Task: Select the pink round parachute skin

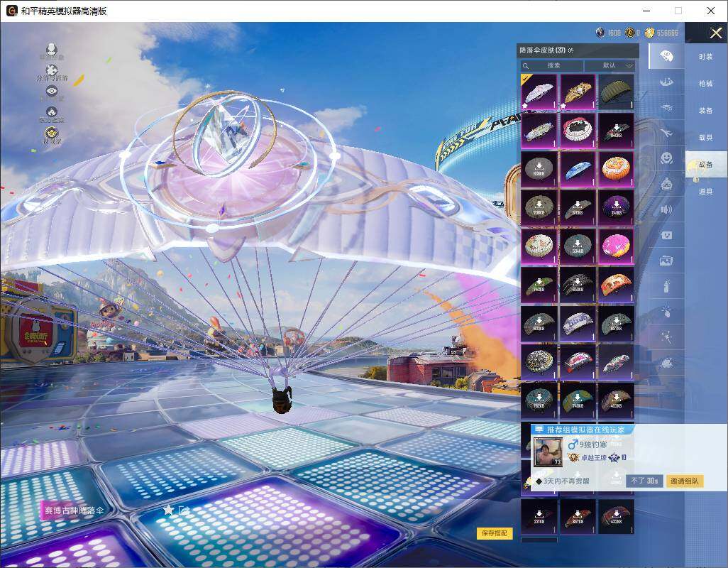Action: [x=616, y=246]
